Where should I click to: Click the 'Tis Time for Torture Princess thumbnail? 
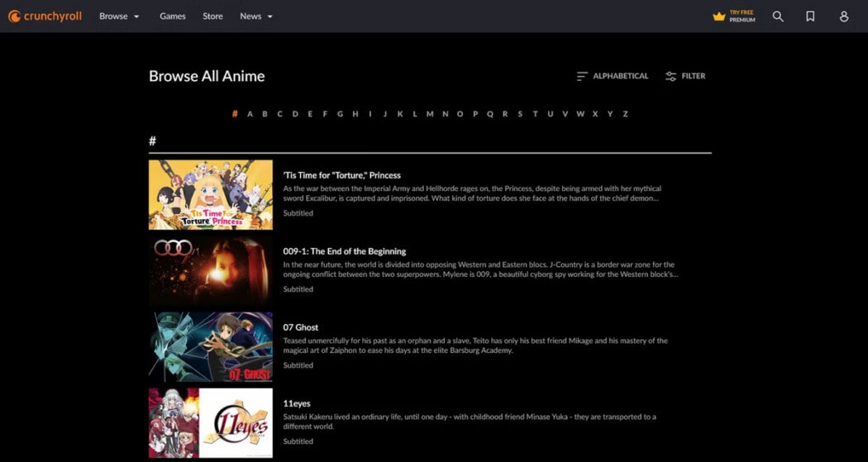tap(210, 195)
